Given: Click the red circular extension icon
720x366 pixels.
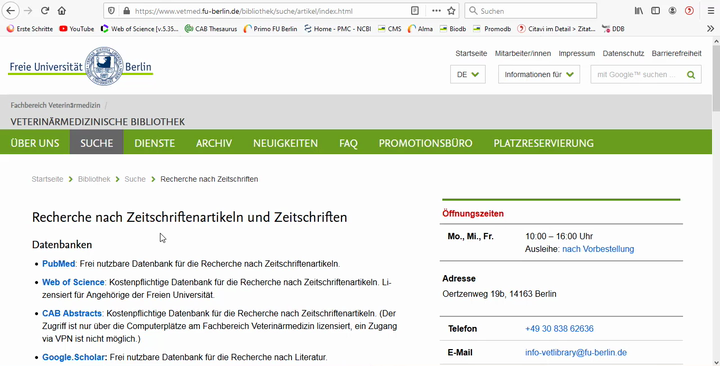Looking at the screenshot, I should pos(689,11).
